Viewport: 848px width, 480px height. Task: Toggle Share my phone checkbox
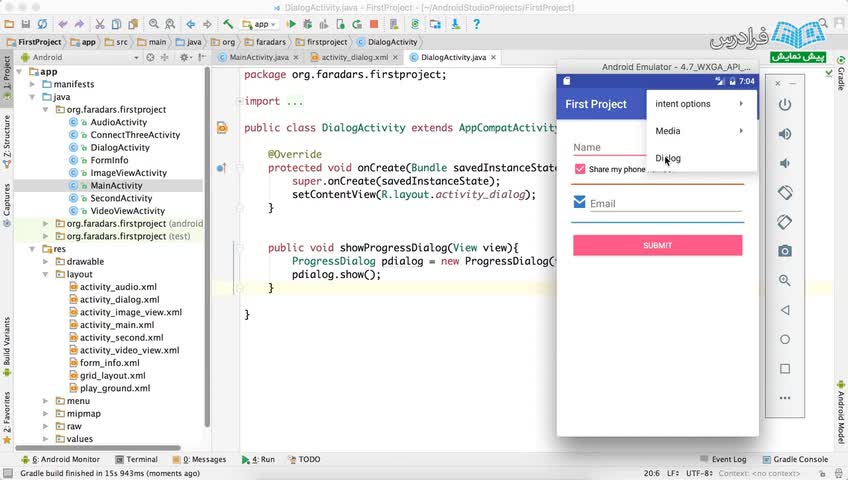580,169
